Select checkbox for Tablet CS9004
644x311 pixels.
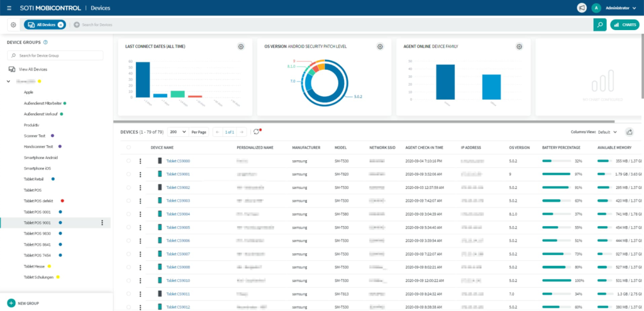(128, 214)
